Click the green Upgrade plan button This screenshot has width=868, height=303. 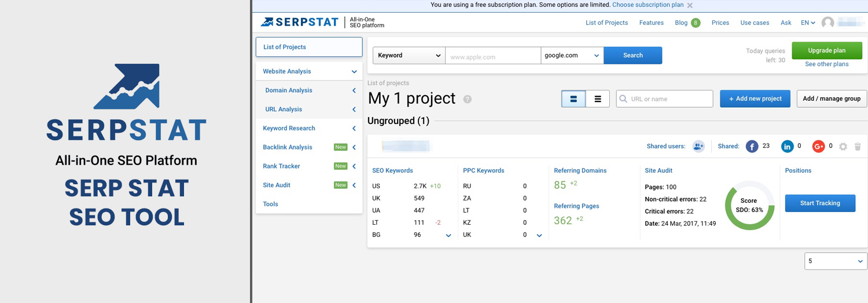(x=827, y=50)
